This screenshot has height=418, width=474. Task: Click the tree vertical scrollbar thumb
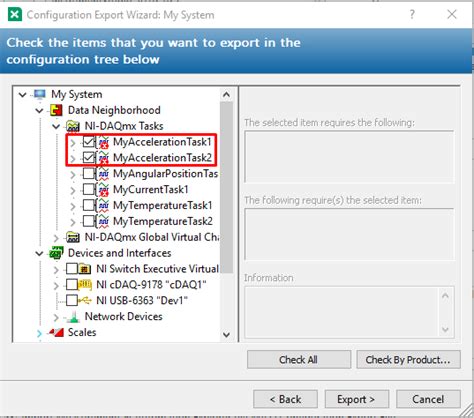(226, 187)
